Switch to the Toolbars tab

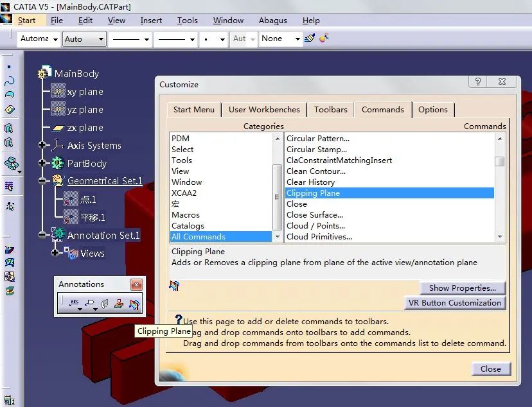click(330, 110)
